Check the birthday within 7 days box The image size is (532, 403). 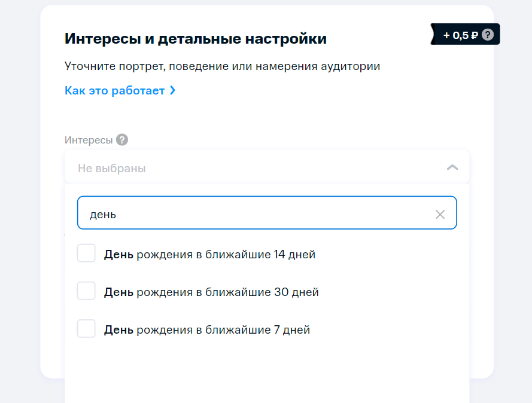pos(86,329)
